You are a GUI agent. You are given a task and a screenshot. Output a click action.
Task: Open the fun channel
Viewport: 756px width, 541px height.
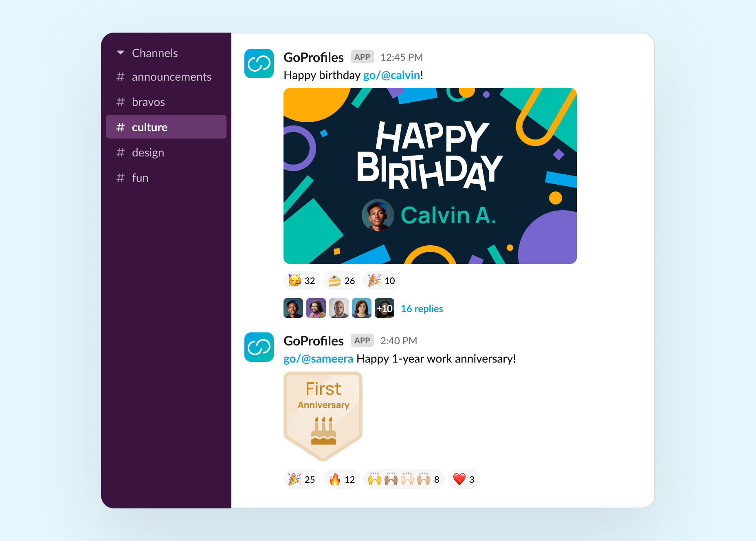coord(166,178)
